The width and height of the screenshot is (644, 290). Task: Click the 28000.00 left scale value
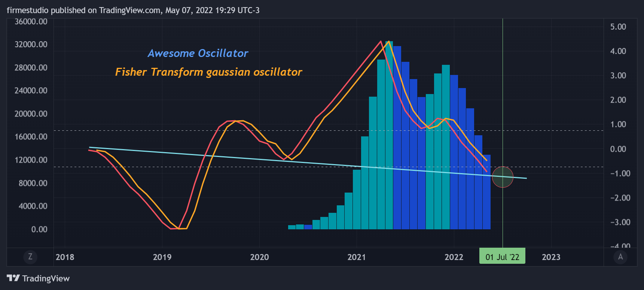point(31,67)
